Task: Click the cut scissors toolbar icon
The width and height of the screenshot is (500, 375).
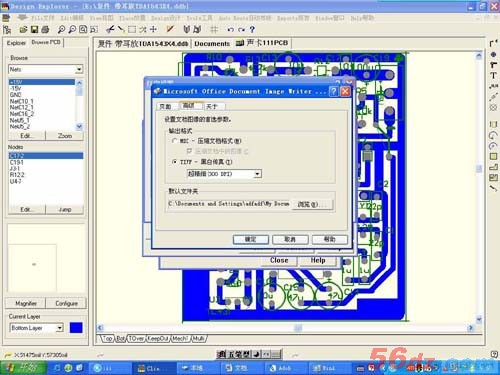Action: pos(110,30)
